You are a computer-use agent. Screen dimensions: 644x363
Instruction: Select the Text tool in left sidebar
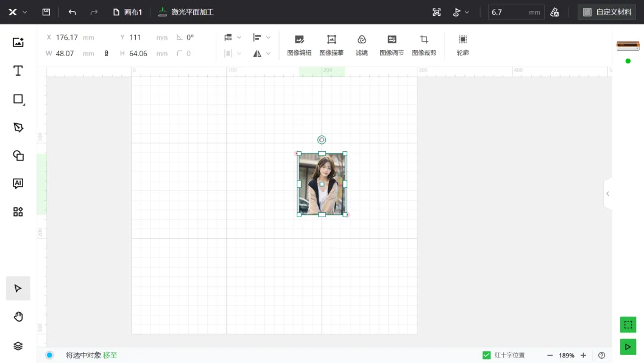18,71
